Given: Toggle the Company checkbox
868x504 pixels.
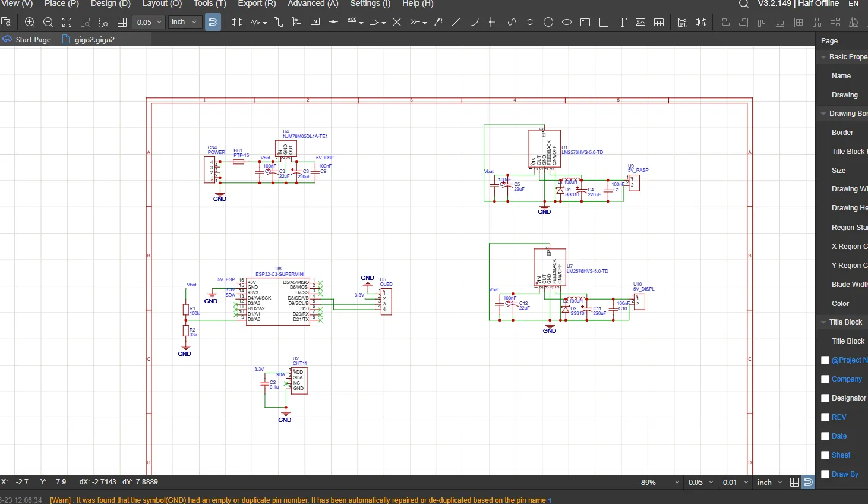Looking at the screenshot, I should tap(825, 379).
